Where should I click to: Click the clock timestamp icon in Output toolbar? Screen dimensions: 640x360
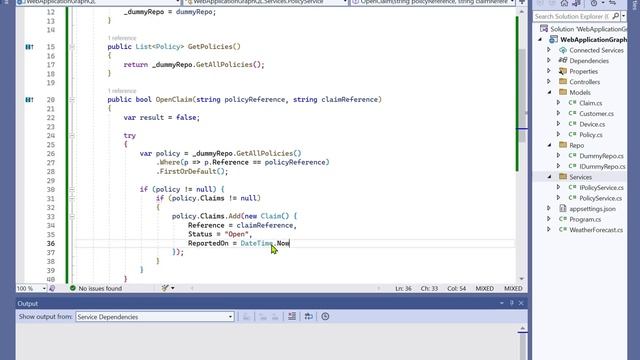[x=325, y=317]
